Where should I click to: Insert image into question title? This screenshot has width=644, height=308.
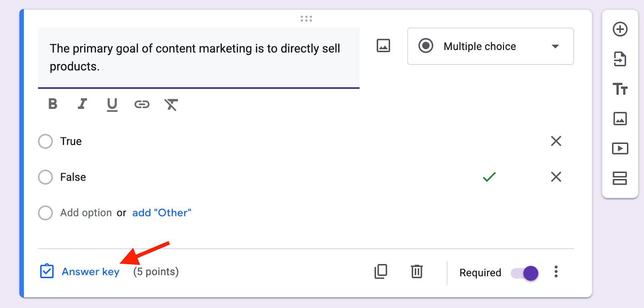[x=383, y=46]
